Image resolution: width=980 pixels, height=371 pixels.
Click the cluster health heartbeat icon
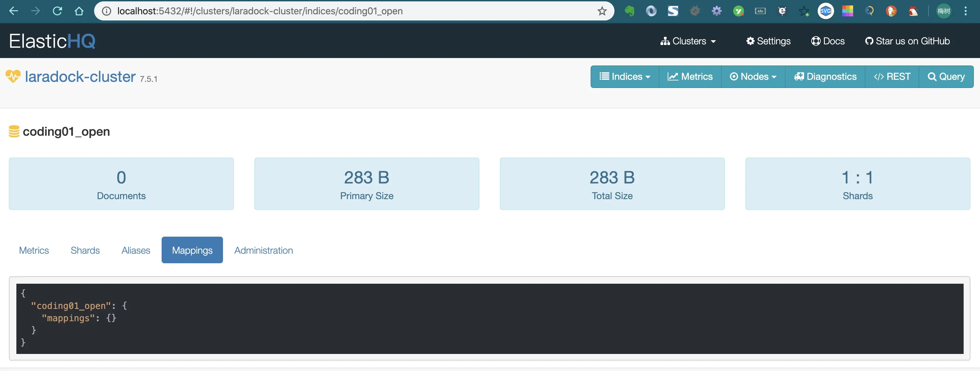(13, 76)
